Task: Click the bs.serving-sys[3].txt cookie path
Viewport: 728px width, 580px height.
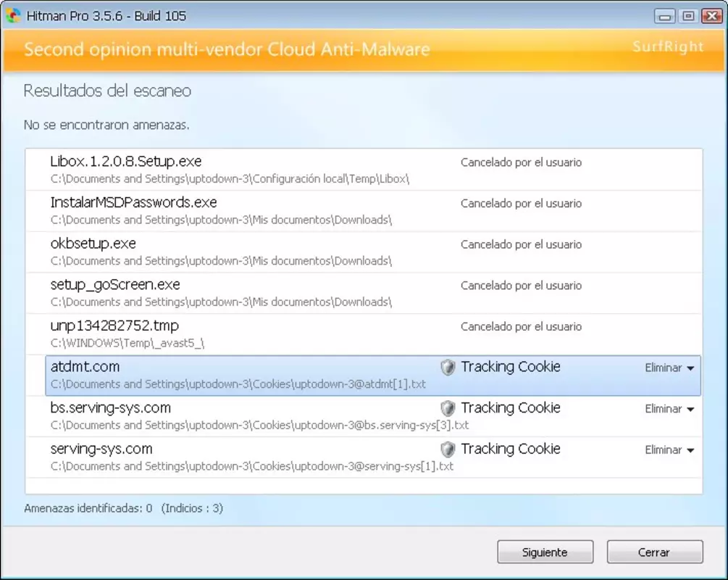Action: [259, 426]
